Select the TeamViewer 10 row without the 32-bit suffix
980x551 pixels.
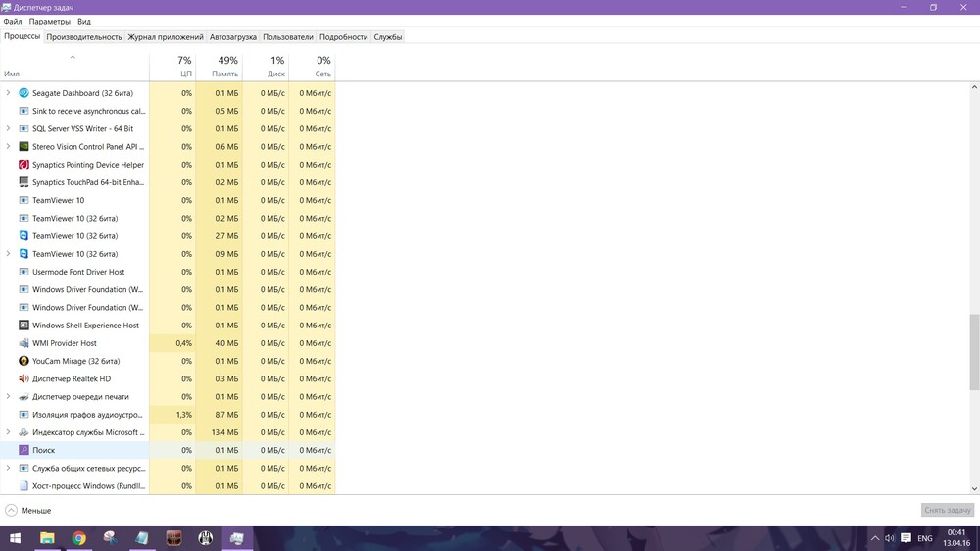[168, 200]
